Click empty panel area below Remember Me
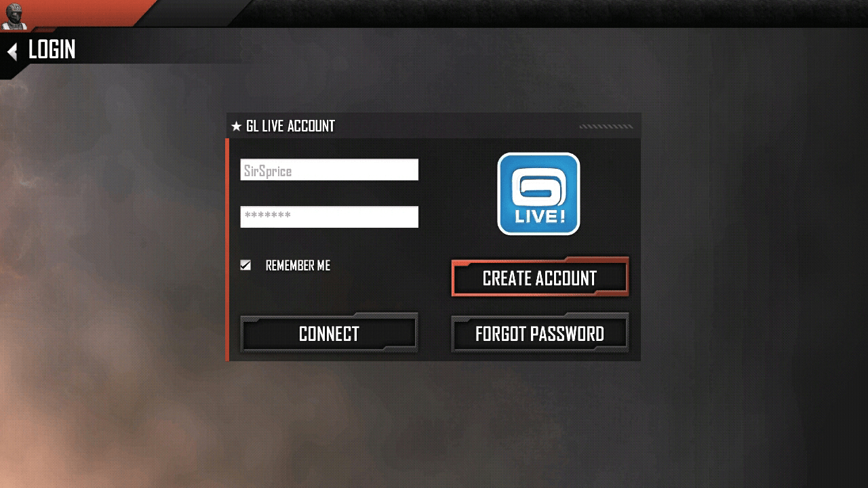868x488 pixels. point(329,293)
